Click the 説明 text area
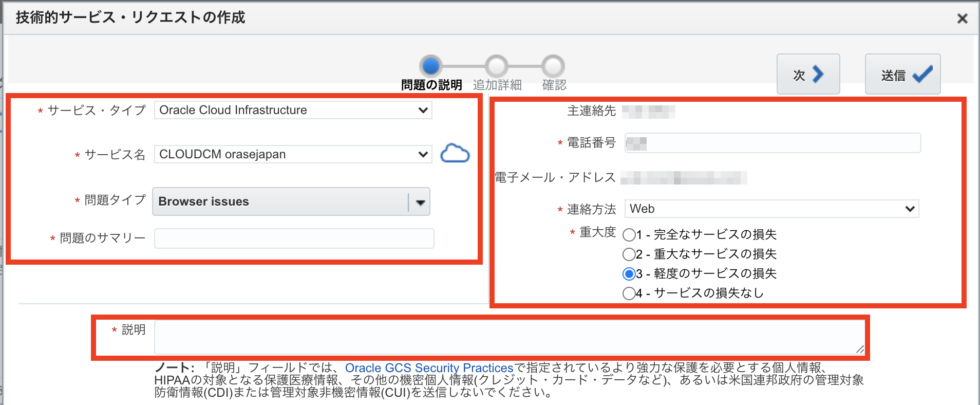The width and height of the screenshot is (980, 405). [x=510, y=337]
